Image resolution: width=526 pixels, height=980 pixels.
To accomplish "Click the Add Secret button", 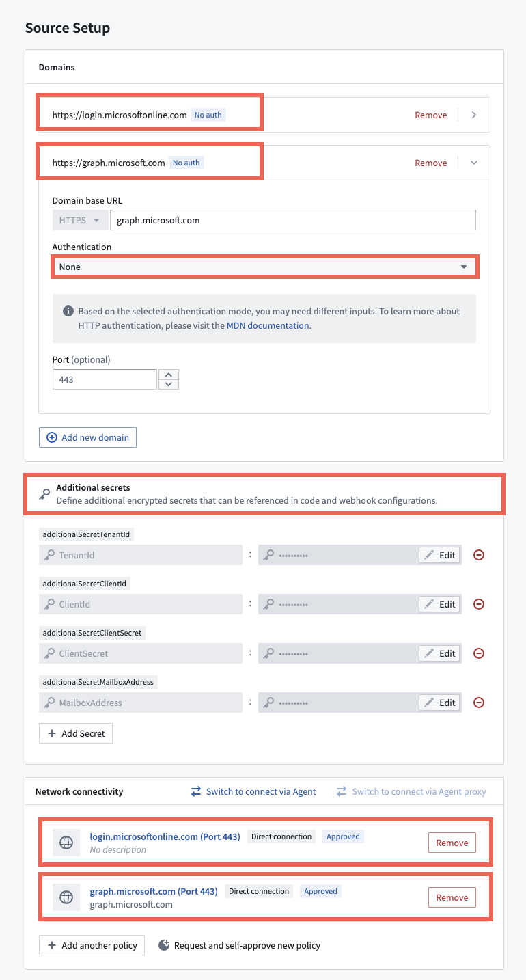I will pyautogui.click(x=76, y=733).
